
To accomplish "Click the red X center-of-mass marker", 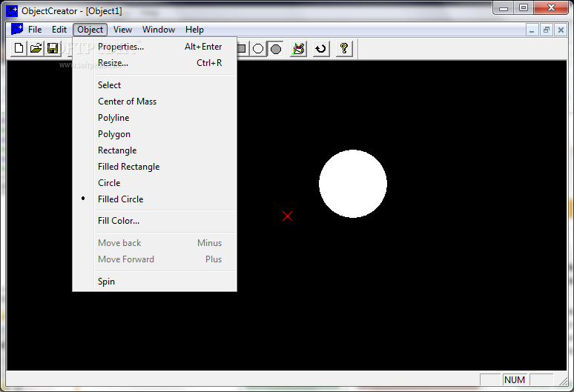I will tap(287, 216).
